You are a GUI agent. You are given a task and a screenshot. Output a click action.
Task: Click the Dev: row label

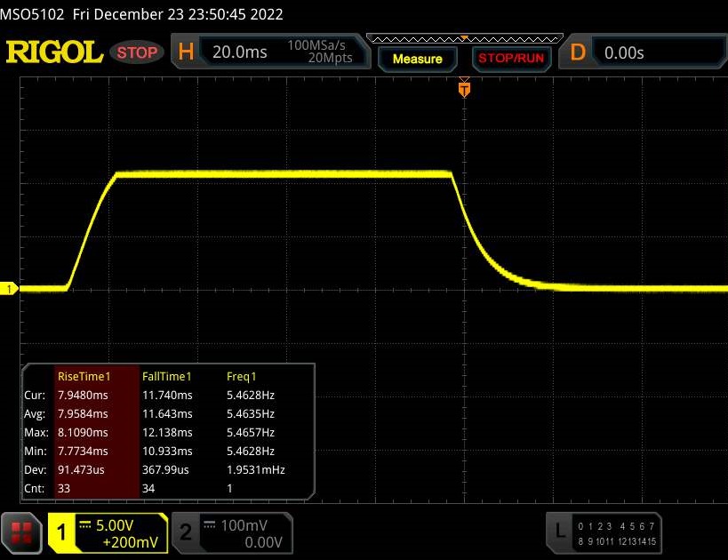(36, 469)
